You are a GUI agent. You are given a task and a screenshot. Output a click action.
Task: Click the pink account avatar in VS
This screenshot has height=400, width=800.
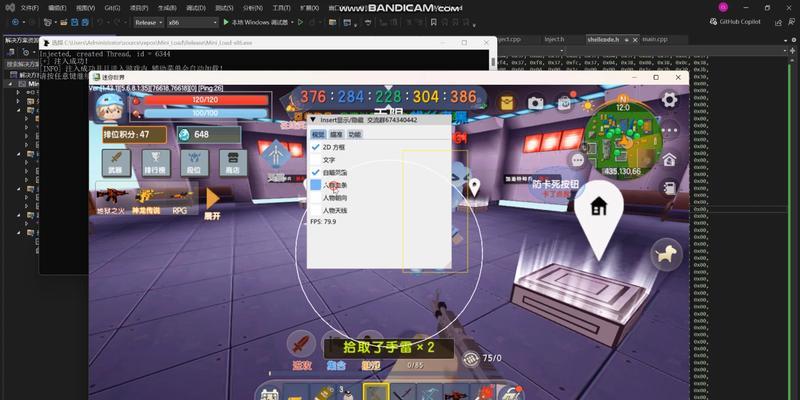(x=723, y=7)
